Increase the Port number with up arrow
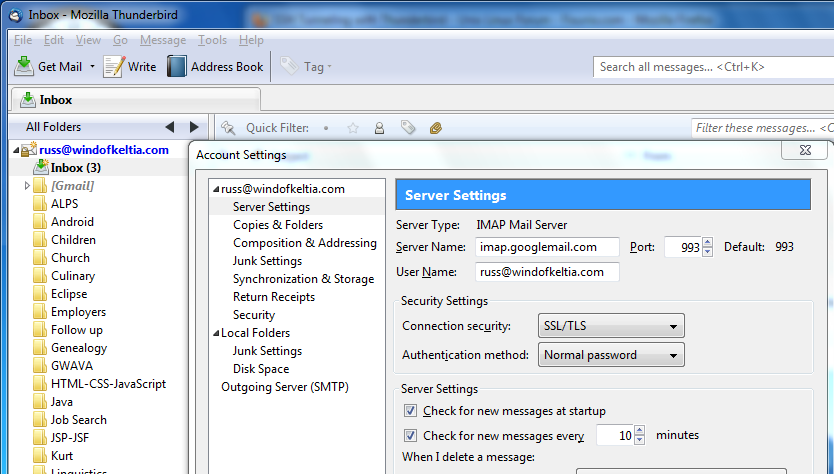The image size is (834, 474). point(707,243)
